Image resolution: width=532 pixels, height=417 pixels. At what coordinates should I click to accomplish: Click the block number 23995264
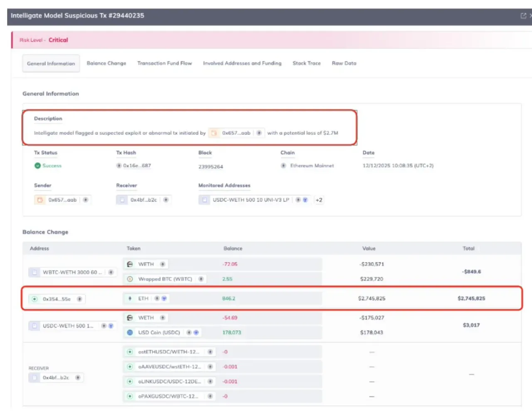[x=211, y=167]
